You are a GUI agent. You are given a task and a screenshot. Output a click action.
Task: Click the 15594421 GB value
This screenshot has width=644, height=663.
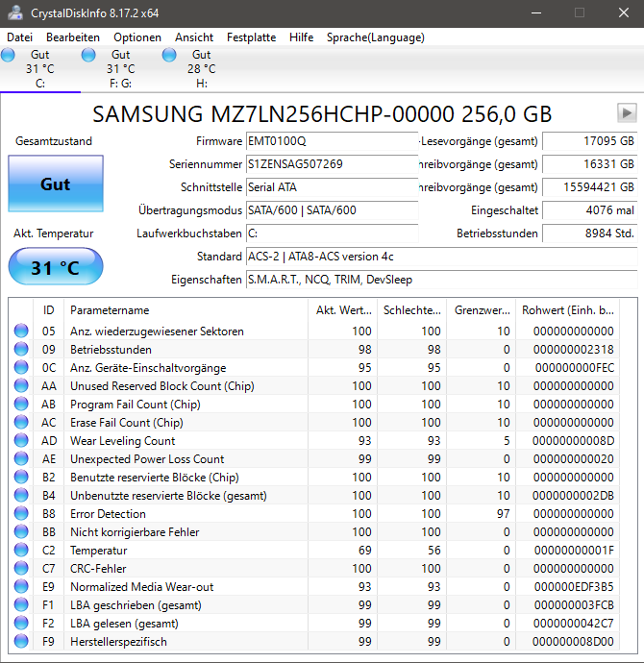(589, 187)
